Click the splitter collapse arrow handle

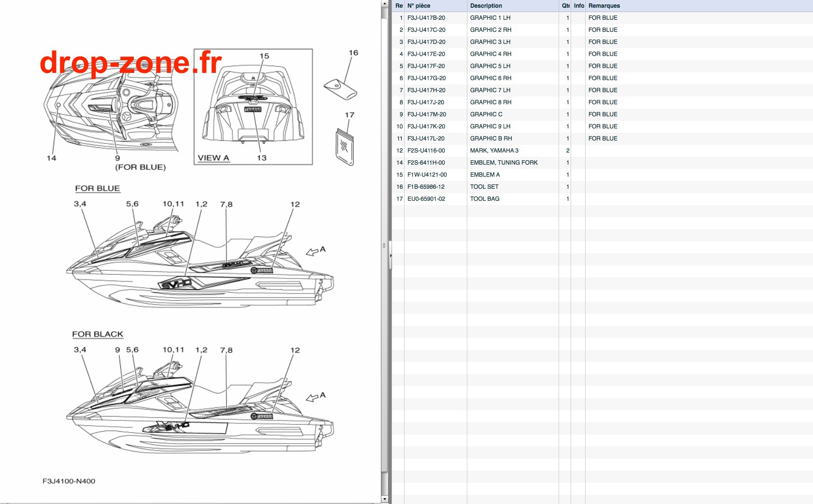[391, 255]
